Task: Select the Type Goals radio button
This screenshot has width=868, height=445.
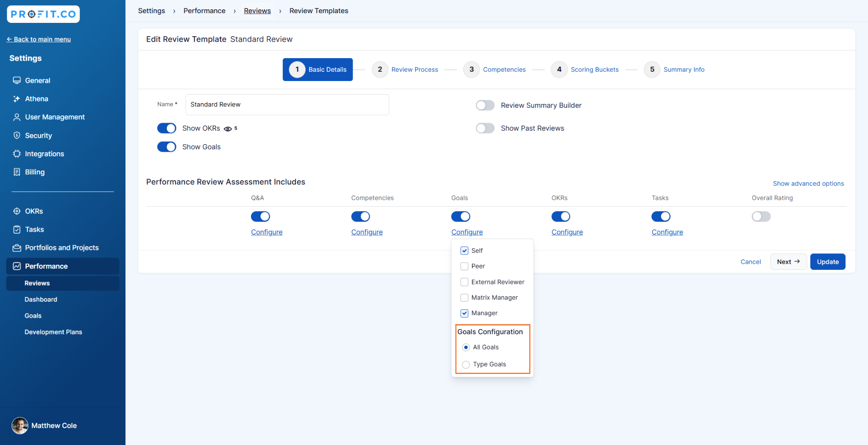Action: pos(466,364)
